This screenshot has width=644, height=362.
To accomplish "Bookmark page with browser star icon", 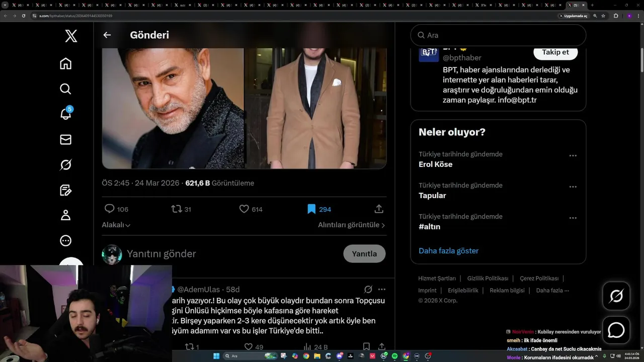I will pyautogui.click(x=603, y=16).
